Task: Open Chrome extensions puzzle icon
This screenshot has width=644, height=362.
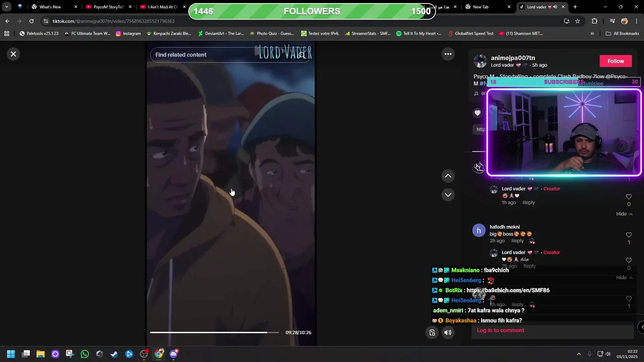Action: point(594,21)
